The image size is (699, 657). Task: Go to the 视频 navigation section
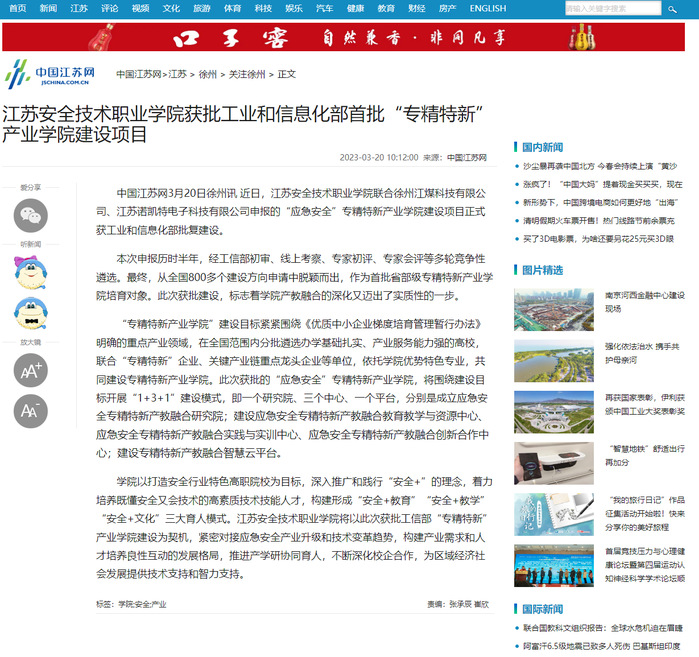point(140,8)
